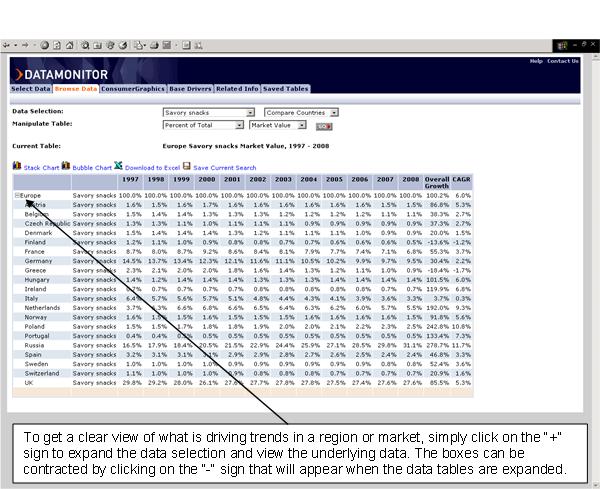
Task: Click the Austria row label
Action: 35,205
